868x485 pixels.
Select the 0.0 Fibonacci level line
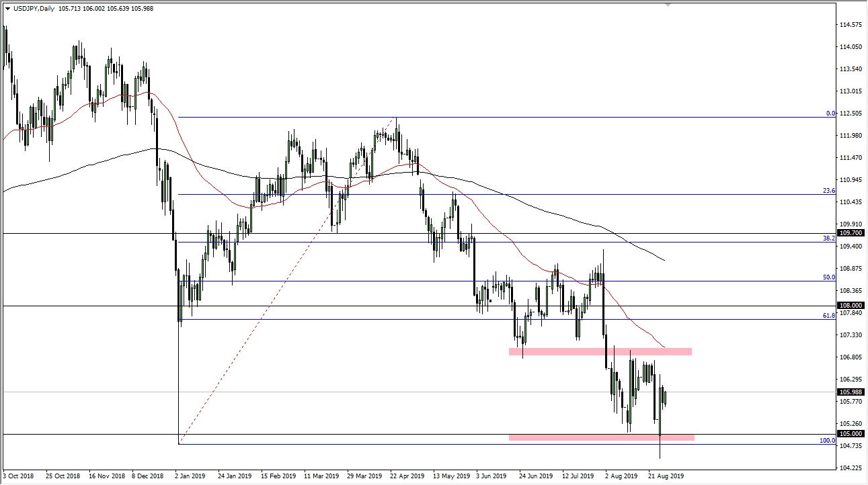pyautogui.click(x=471, y=117)
